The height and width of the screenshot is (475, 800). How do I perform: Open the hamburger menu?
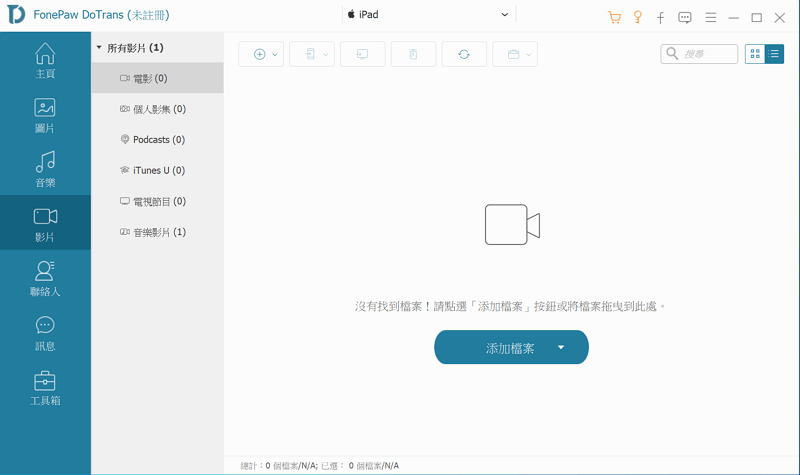pyautogui.click(x=710, y=18)
